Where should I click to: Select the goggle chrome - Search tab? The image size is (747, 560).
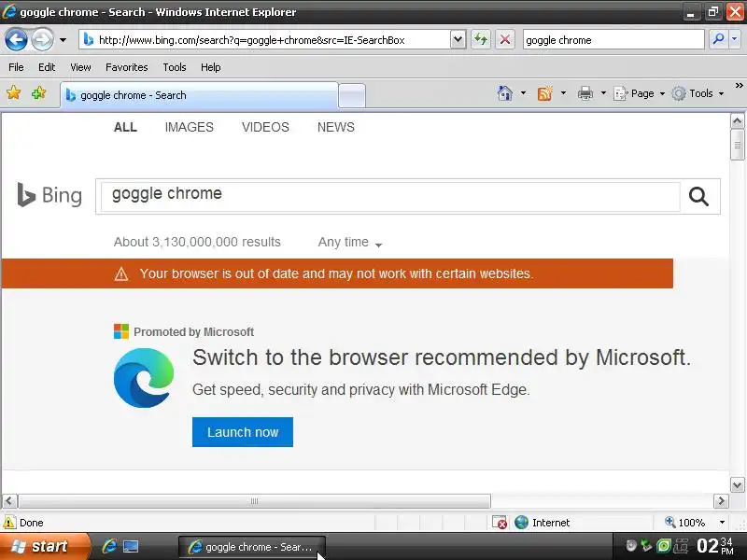(x=199, y=95)
